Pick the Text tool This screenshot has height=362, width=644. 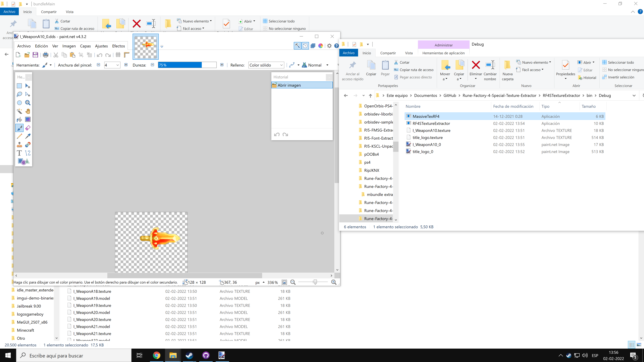19,153
